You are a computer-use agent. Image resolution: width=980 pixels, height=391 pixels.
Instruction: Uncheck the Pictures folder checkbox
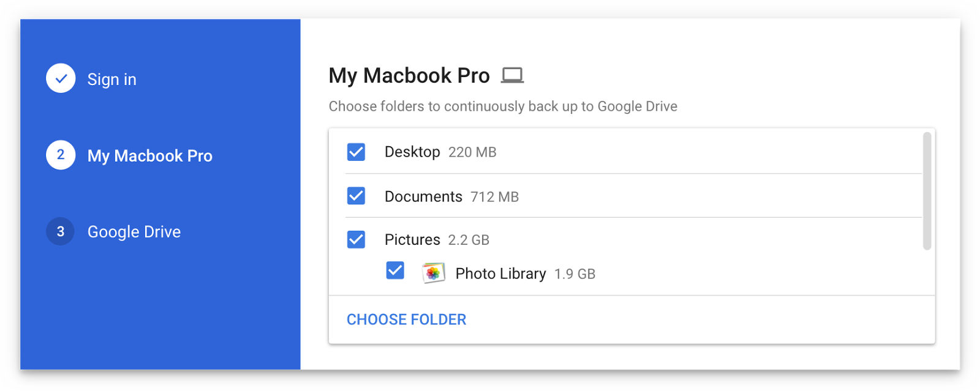click(x=356, y=239)
